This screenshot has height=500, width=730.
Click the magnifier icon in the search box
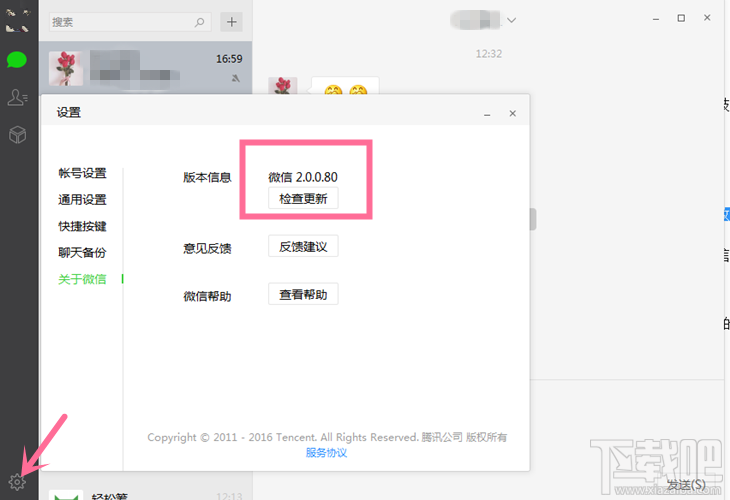(x=199, y=22)
